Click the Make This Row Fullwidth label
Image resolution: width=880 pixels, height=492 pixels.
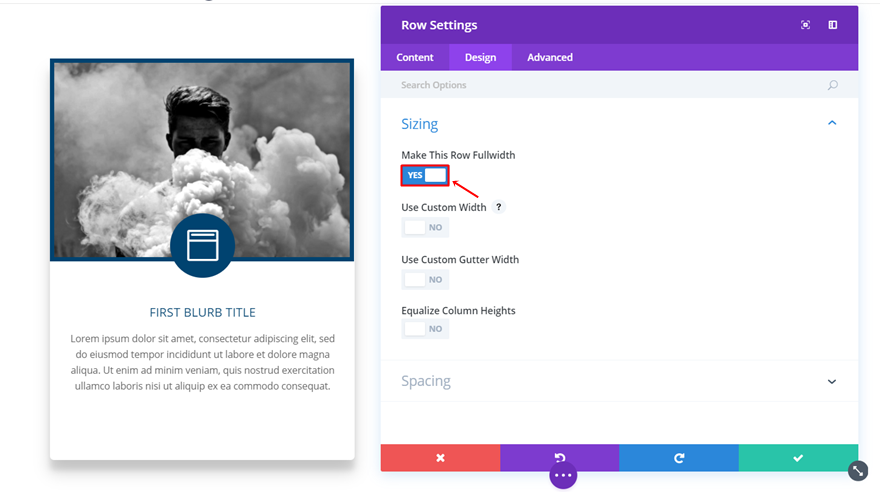[x=458, y=155]
